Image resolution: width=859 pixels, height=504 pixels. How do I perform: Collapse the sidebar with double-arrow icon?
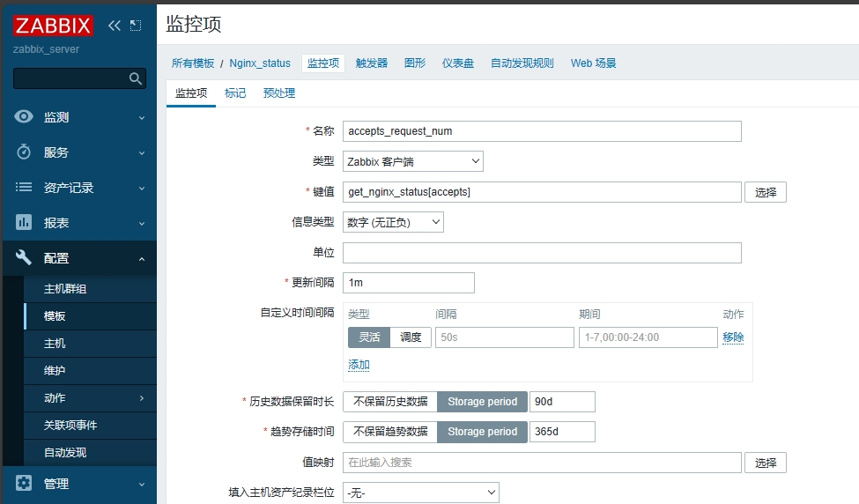115,26
